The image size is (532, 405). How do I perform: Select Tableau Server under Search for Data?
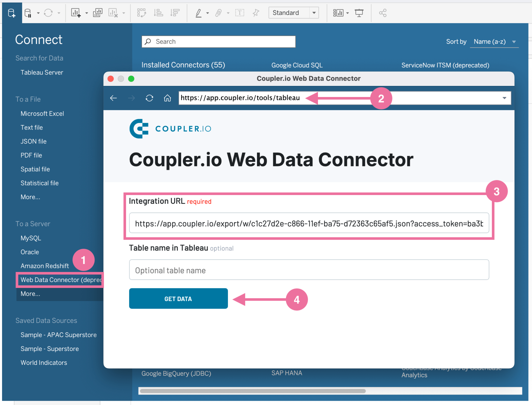(42, 72)
